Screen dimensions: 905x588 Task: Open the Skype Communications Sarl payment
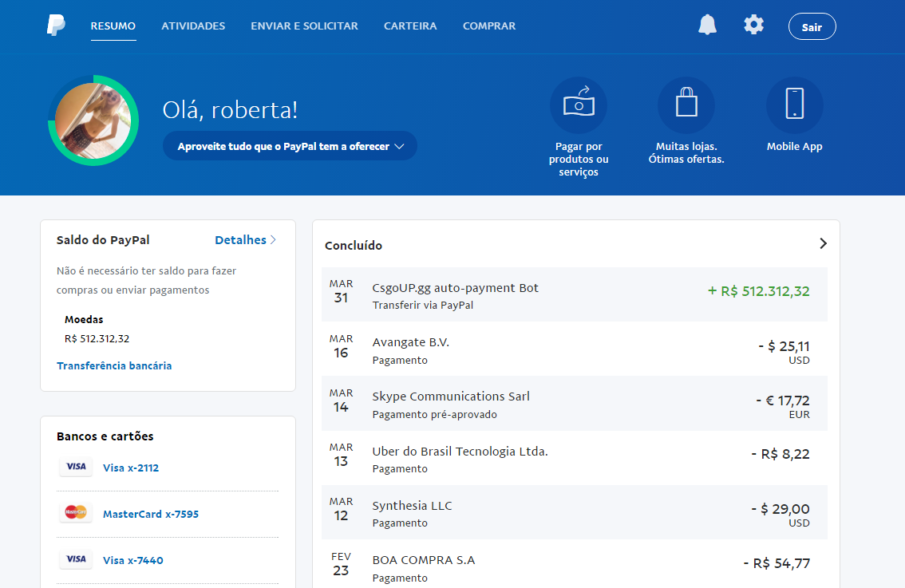click(x=575, y=404)
